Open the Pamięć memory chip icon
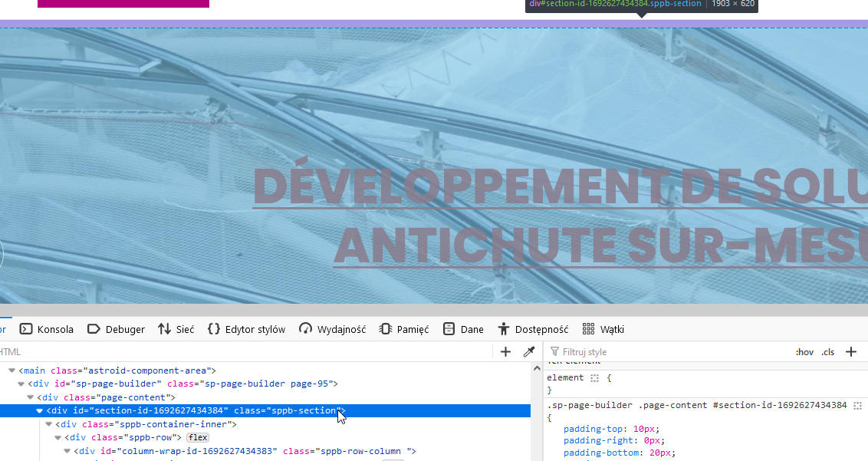Image resolution: width=868 pixels, height=461 pixels. click(386, 329)
